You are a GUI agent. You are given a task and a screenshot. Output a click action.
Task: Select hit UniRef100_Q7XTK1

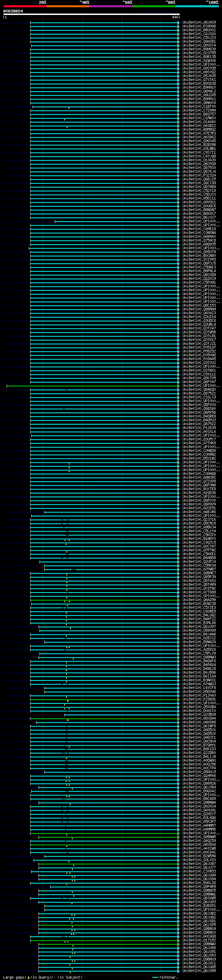(x=199, y=80)
